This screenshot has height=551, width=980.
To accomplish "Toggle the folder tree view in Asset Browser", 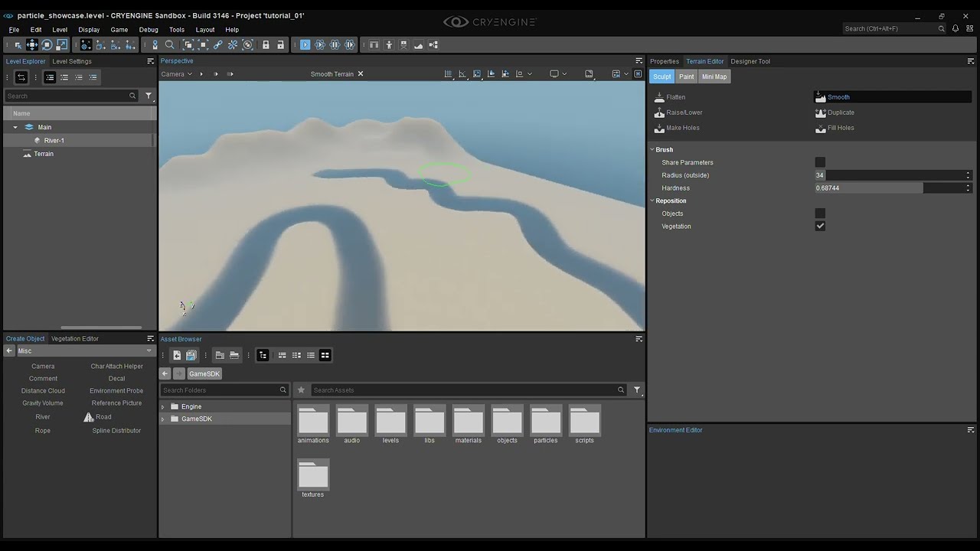I will pyautogui.click(x=263, y=355).
